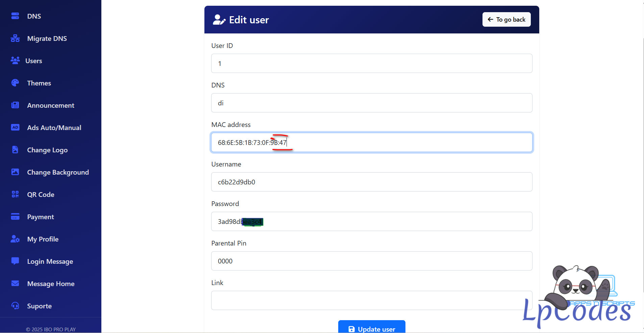Image resolution: width=644 pixels, height=333 pixels.
Task: Click the QR Code icon
Action: (x=15, y=194)
